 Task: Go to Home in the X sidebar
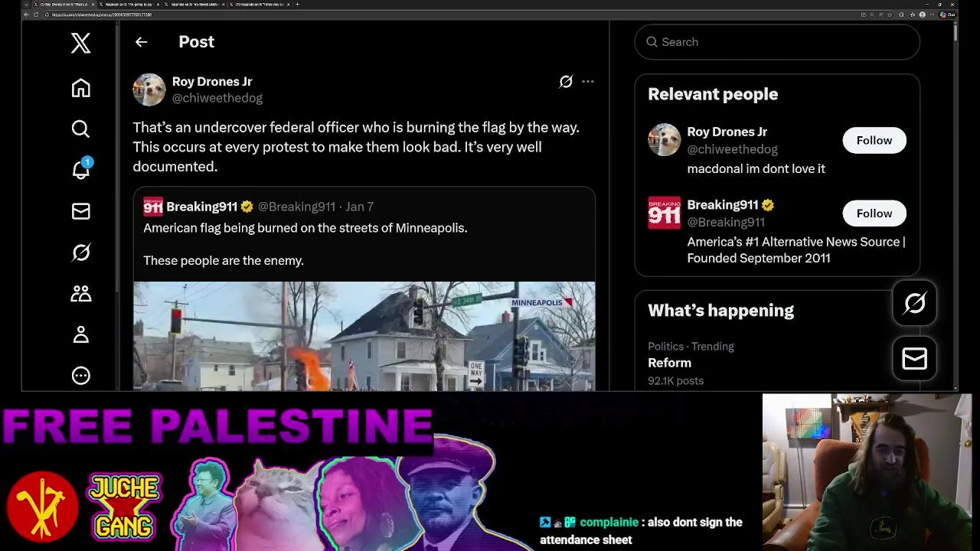coord(80,87)
